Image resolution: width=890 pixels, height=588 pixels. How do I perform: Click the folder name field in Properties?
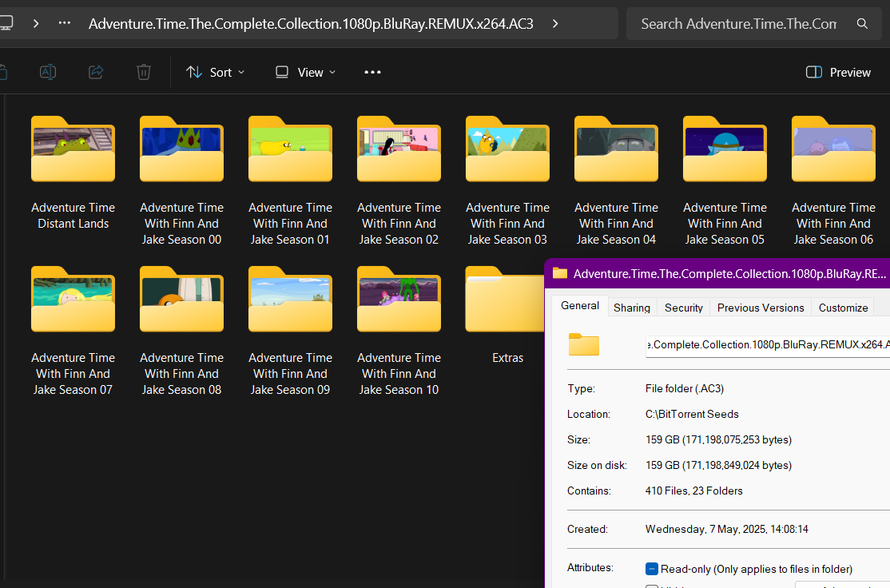tap(768, 345)
